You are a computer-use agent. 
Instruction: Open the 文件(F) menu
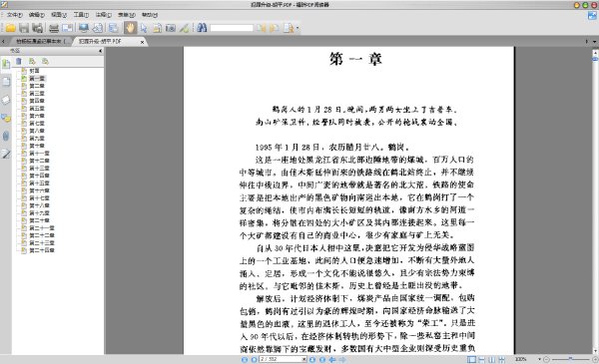[x=14, y=15]
